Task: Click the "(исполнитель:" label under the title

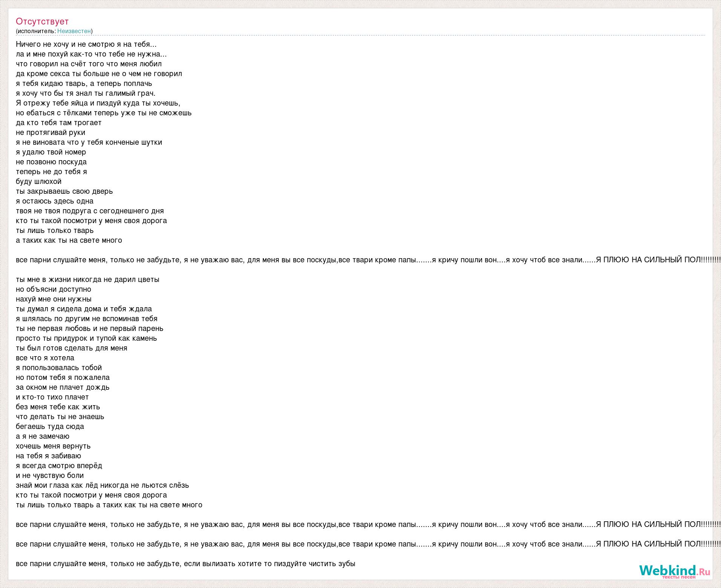Action: coord(36,31)
